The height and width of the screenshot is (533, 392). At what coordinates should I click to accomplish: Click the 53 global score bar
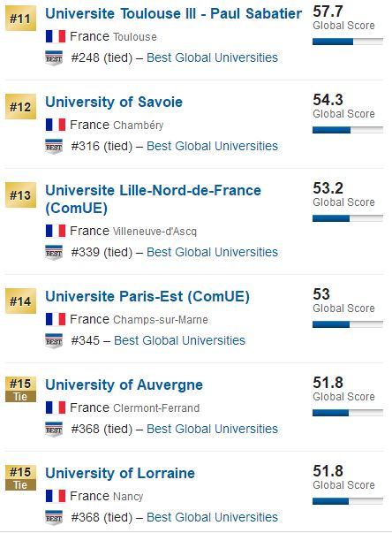point(348,324)
